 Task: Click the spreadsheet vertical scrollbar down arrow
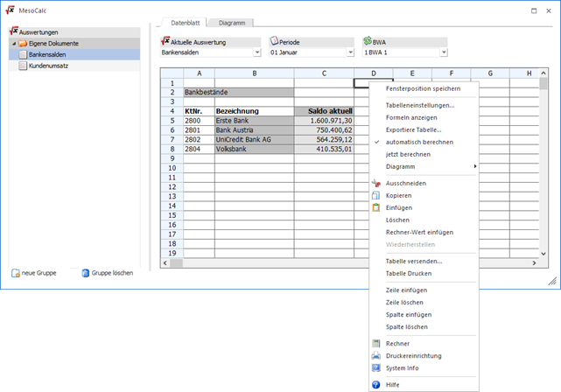[544, 253]
